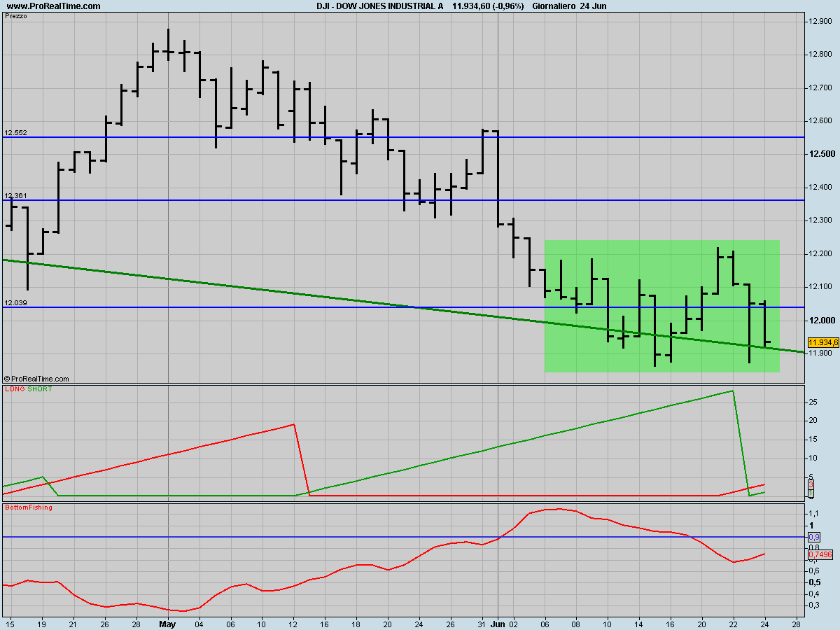
Task: Click the 11.934,60 (-0,96%) quote in header
Action: [488, 6]
